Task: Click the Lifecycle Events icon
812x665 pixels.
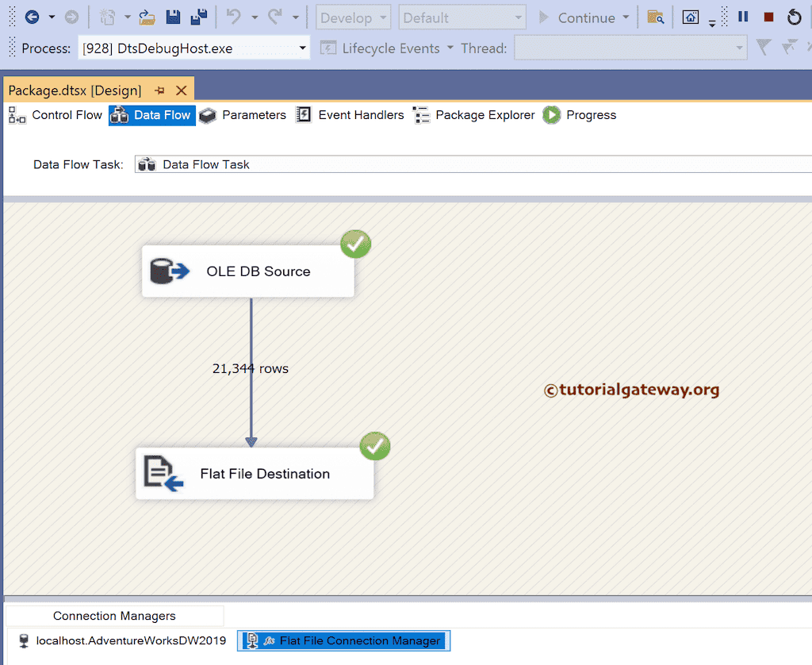Action: tap(327, 48)
